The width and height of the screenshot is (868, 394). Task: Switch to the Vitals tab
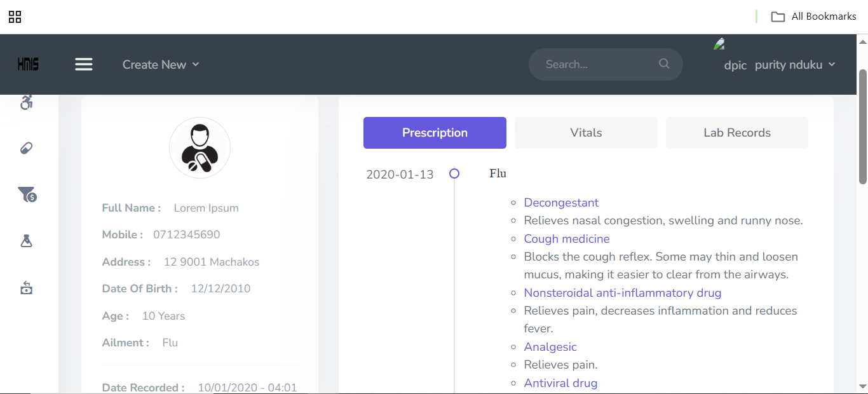coord(585,133)
